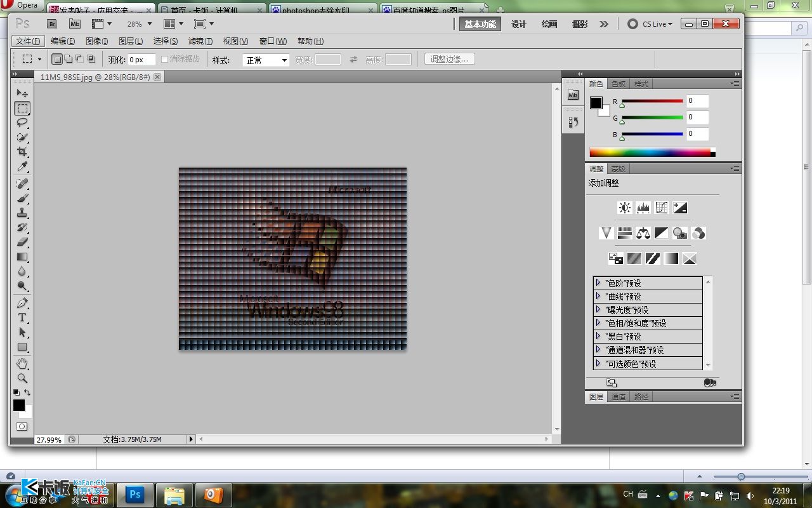Select the Gradient tool
Image resolution: width=812 pixels, height=508 pixels.
[x=22, y=257]
